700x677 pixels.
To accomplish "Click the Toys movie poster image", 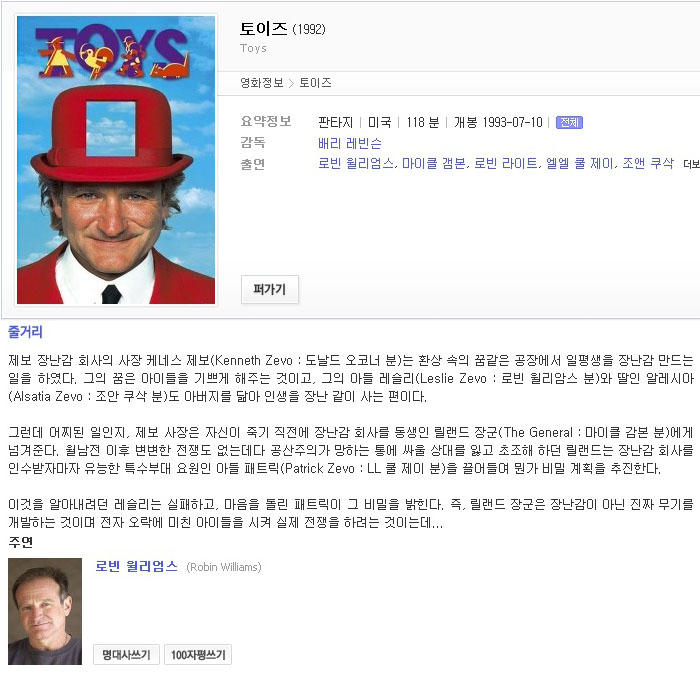I will tap(116, 160).
